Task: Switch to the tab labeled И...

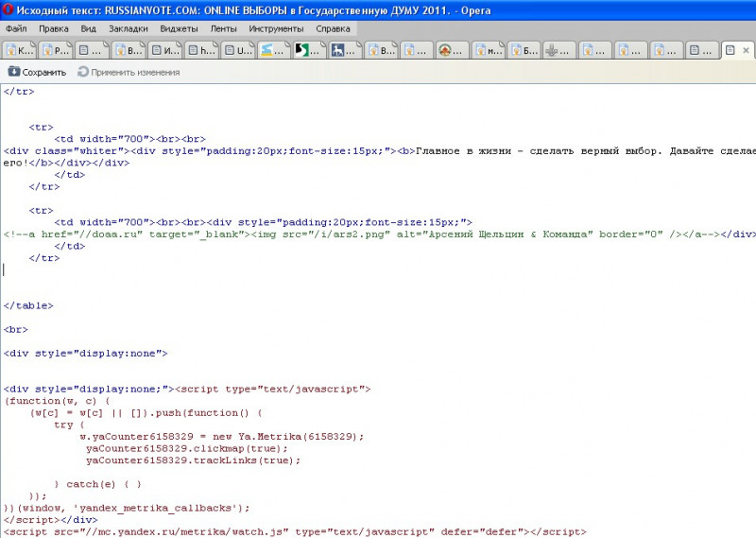Action: [x=165, y=50]
